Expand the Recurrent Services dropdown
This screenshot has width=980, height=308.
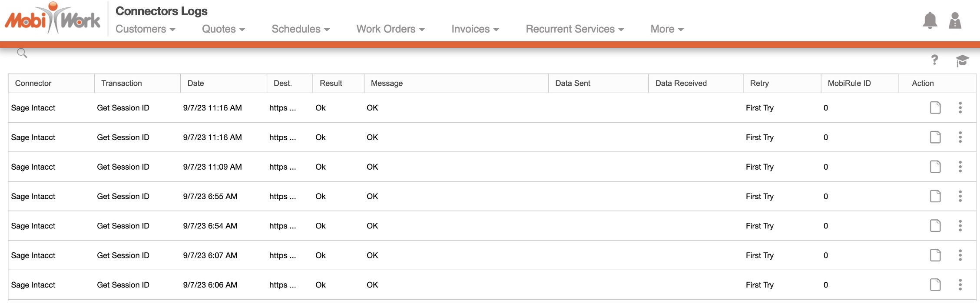tap(575, 29)
